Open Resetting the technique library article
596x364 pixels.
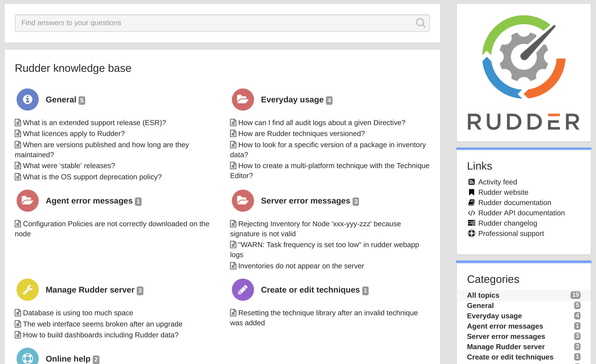(x=324, y=318)
